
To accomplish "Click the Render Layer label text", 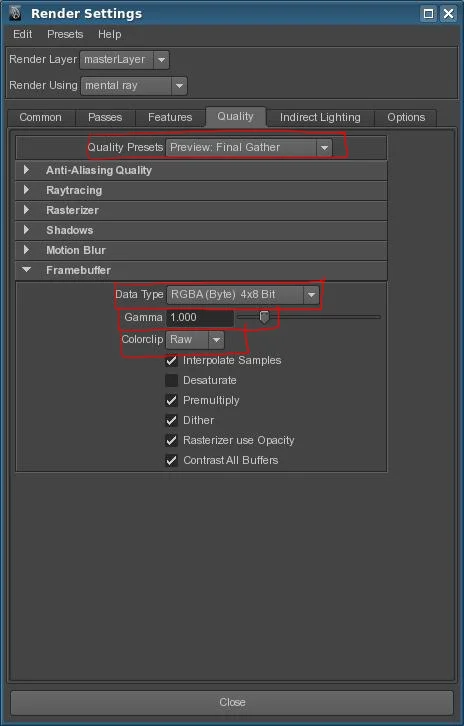I will [x=43, y=59].
